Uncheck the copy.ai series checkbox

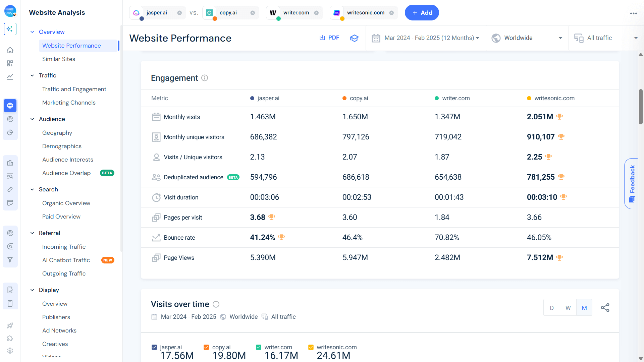point(207,347)
